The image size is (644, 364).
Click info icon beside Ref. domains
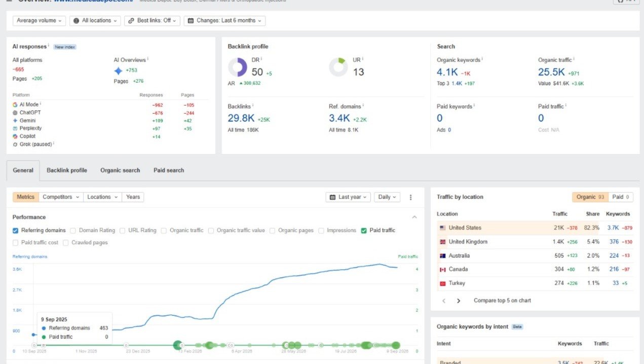pos(364,106)
